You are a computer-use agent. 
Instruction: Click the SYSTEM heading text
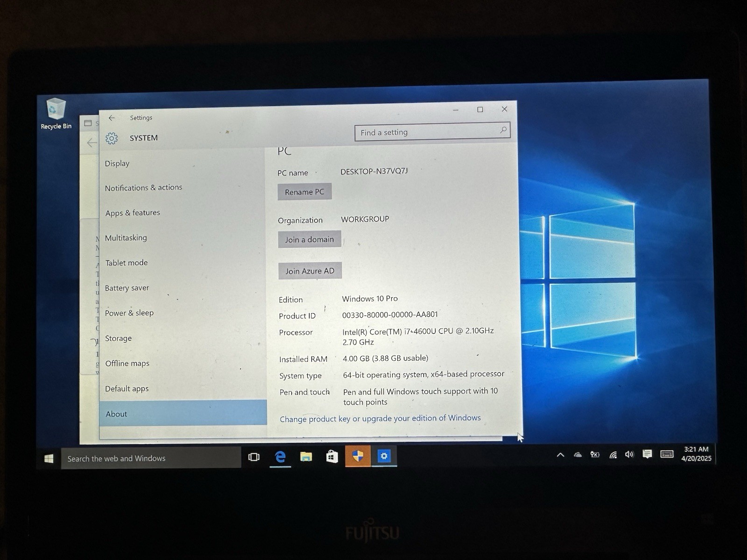click(x=144, y=138)
